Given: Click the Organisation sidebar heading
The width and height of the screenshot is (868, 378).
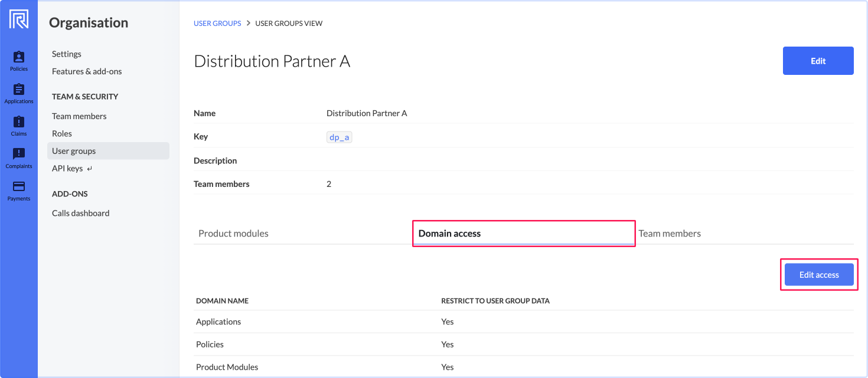Looking at the screenshot, I should [89, 23].
